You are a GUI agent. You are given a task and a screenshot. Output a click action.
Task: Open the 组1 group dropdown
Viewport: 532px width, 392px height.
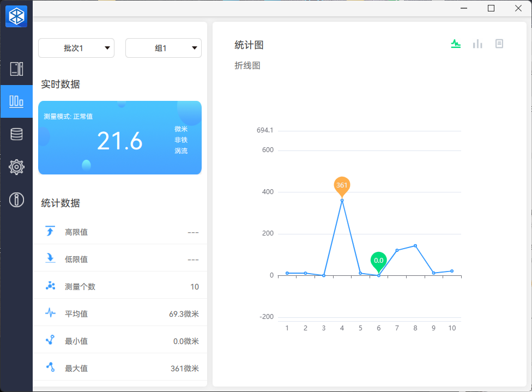(164, 48)
